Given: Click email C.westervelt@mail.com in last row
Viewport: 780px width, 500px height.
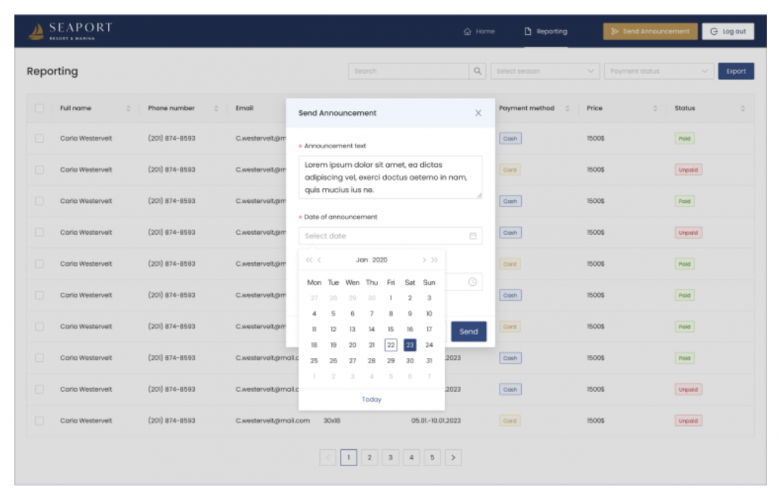Looking at the screenshot, I should tap(273, 421).
